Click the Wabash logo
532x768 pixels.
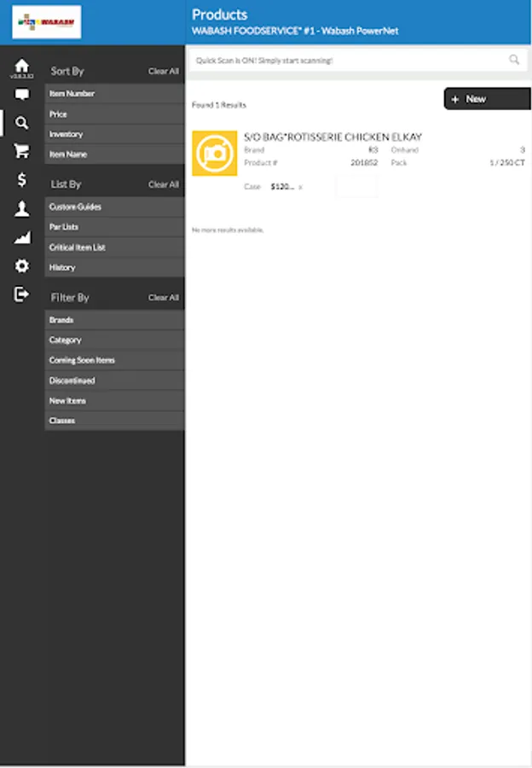tap(47, 22)
